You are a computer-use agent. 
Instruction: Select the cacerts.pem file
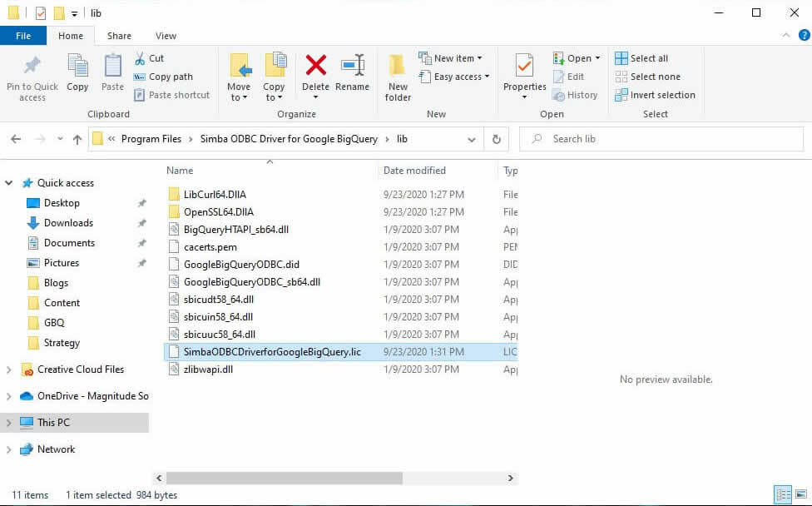point(210,247)
